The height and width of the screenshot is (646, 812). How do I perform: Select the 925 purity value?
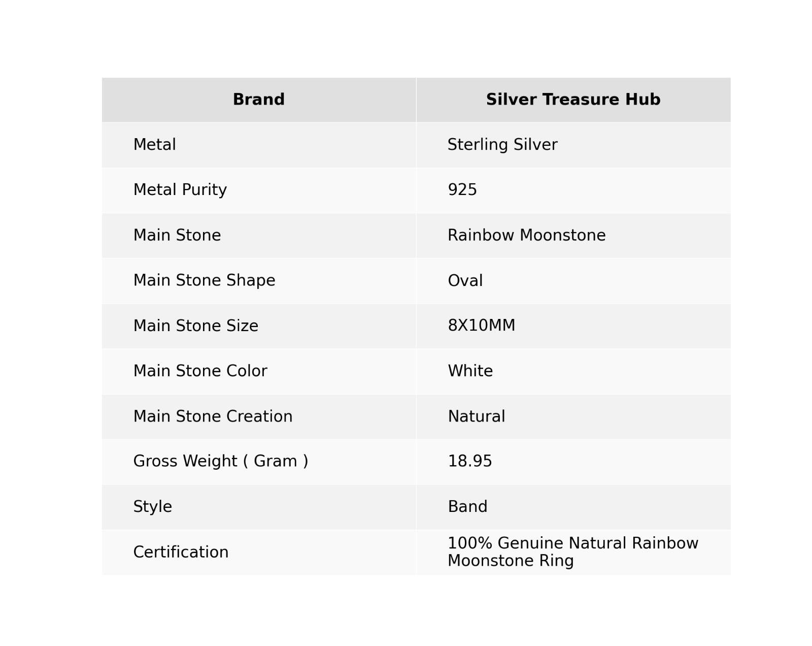462,190
